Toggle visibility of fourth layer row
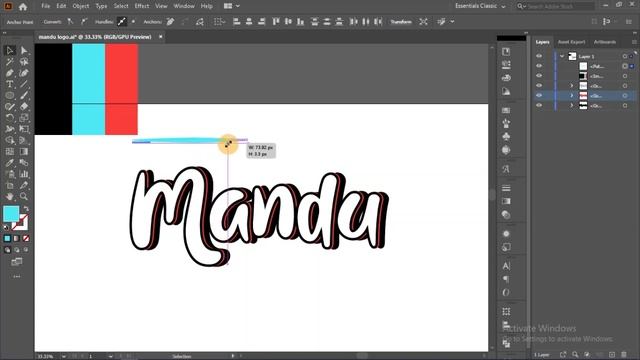The height and width of the screenshot is (360, 640). pyautogui.click(x=539, y=85)
